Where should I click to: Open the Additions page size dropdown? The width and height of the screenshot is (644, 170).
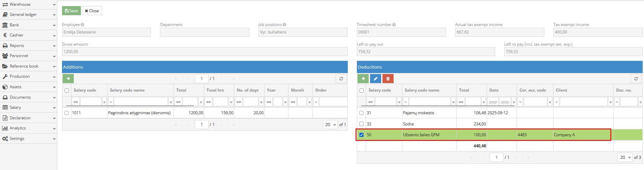click(330, 125)
